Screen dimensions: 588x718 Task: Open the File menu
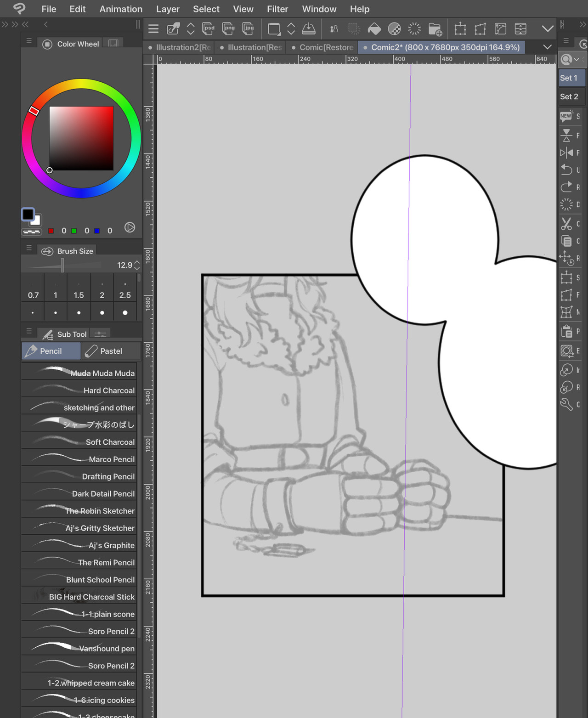pyautogui.click(x=49, y=9)
